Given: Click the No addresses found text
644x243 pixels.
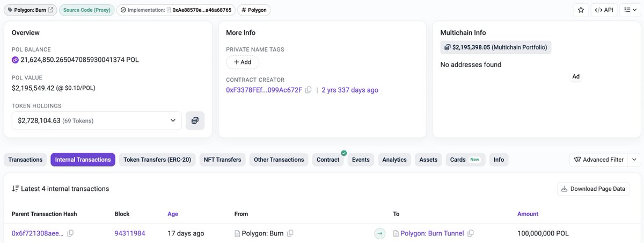Looking at the screenshot, I should (x=471, y=65).
